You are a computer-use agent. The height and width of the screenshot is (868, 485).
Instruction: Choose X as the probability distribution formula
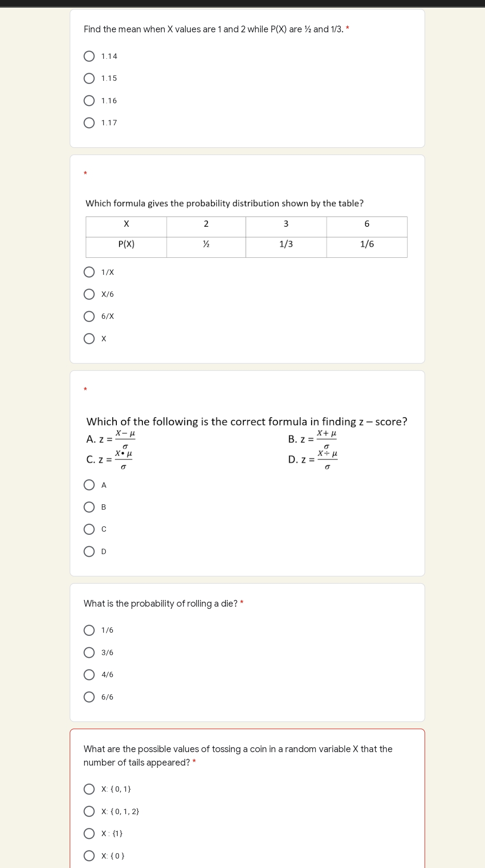(89, 338)
